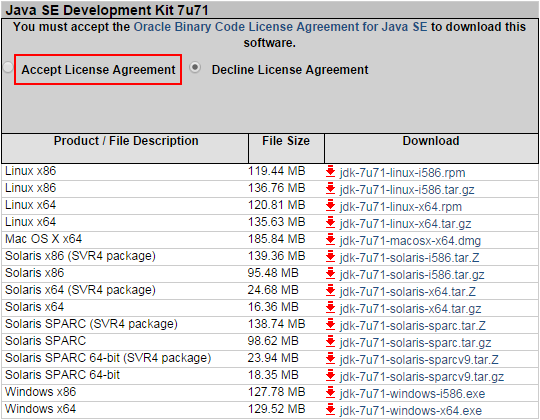Download jdk-7u71-solaris-sparcv9.tar.gz file
The height and width of the screenshot is (420, 540).
tap(422, 377)
